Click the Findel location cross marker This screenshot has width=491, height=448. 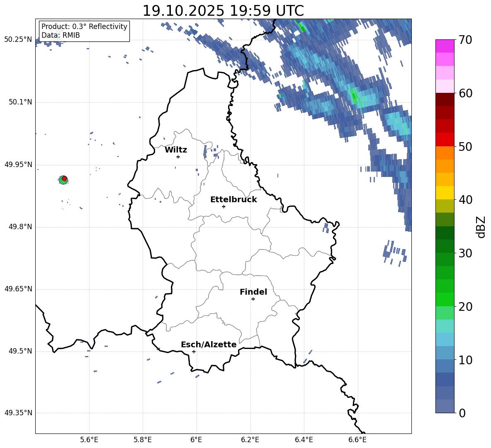tap(253, 299)
